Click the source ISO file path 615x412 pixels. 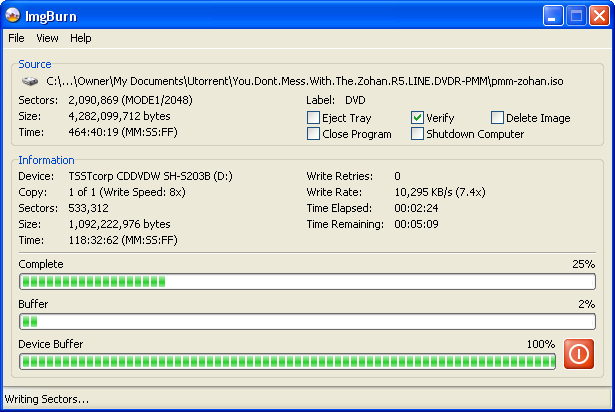pos(305,81)
